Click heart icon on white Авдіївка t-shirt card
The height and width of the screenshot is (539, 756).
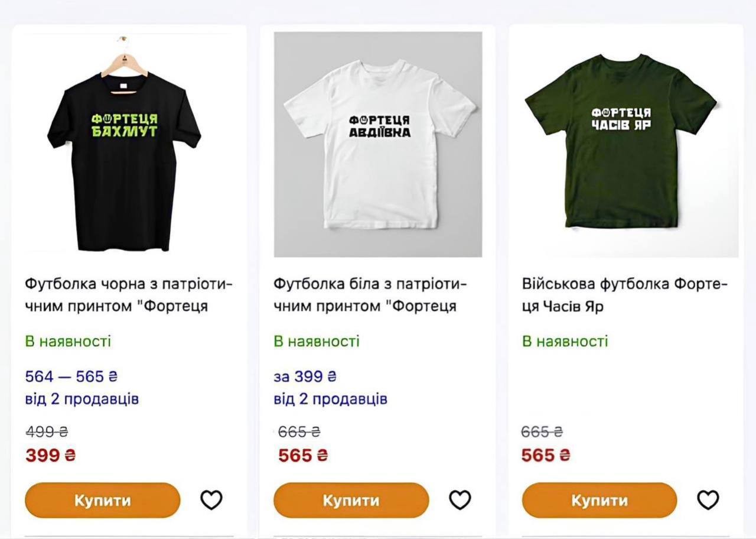pos(460,500)
